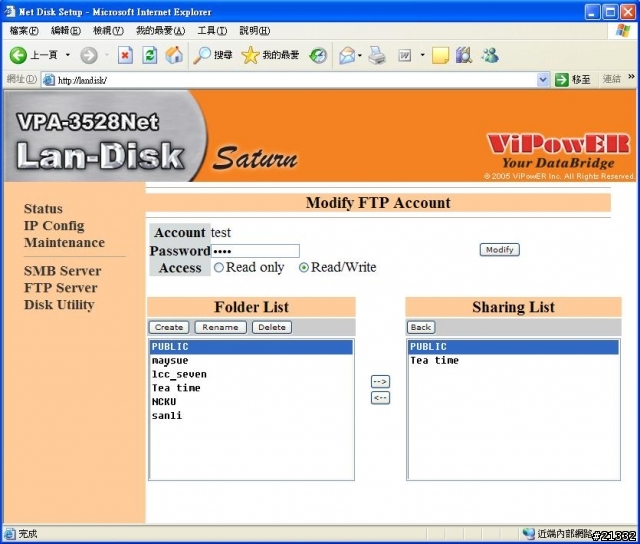This screenshot has width=640, height=544.
Task: Open the FTP Server sidebar link
Action: tap(60, 288)
